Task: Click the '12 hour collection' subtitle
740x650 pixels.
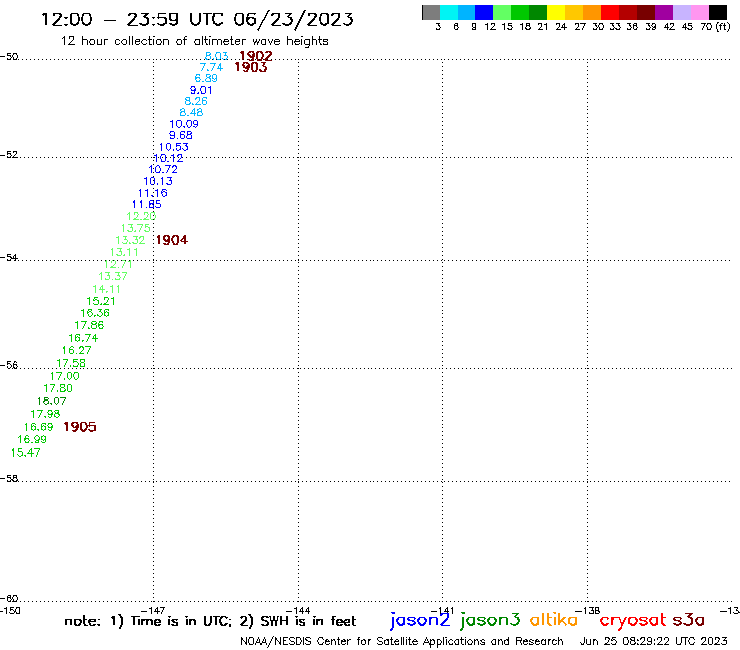Action: point(194,41)
